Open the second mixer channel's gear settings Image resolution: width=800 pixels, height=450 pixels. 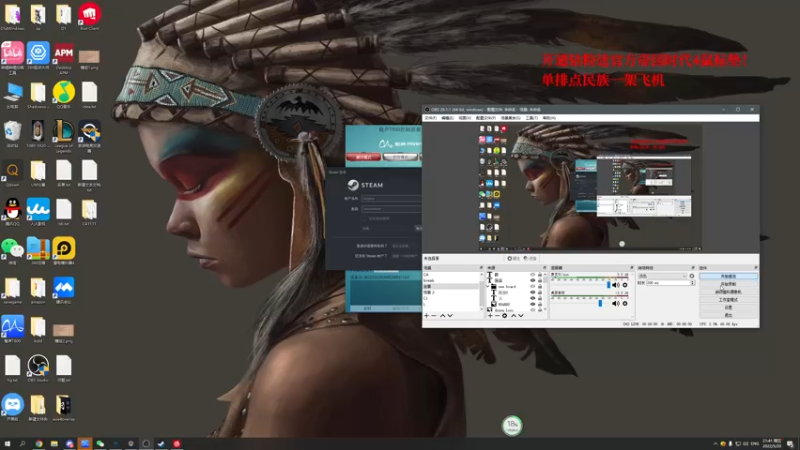[625, 304]
